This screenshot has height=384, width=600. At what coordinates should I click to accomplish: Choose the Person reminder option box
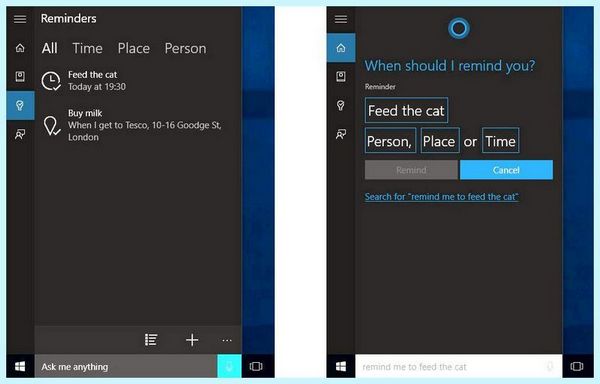click(x=390, y=141)
